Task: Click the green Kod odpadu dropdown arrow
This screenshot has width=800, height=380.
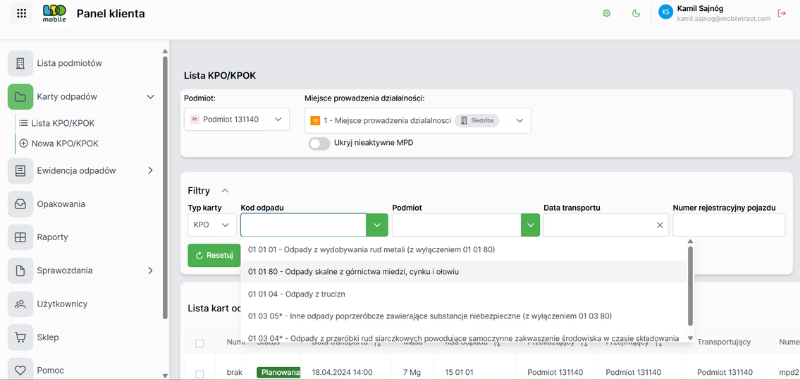Action: coord(377,225)
